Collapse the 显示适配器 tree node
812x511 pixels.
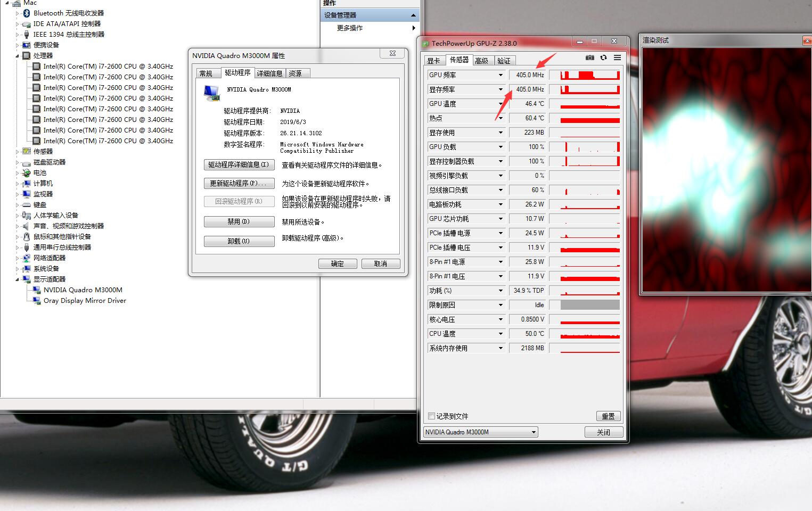point(17,279)
